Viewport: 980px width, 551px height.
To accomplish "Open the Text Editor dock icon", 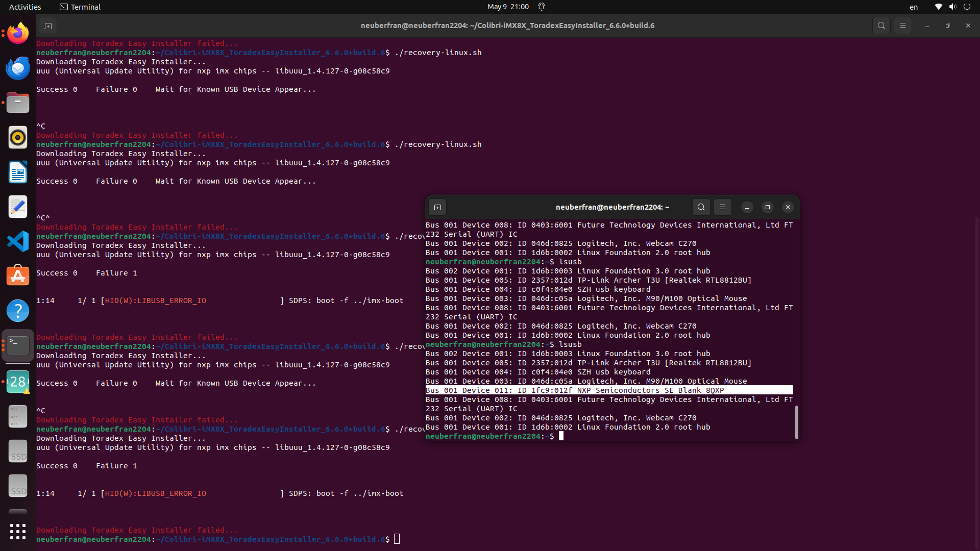I will point(18,207).
